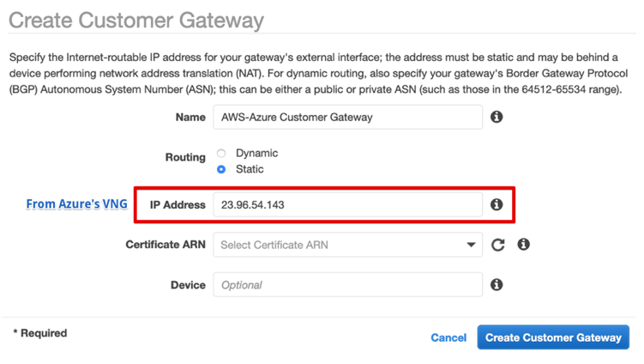Open the info icon beside the Name field
Viewport: 644px width, 364px height.
pos(497,117)
